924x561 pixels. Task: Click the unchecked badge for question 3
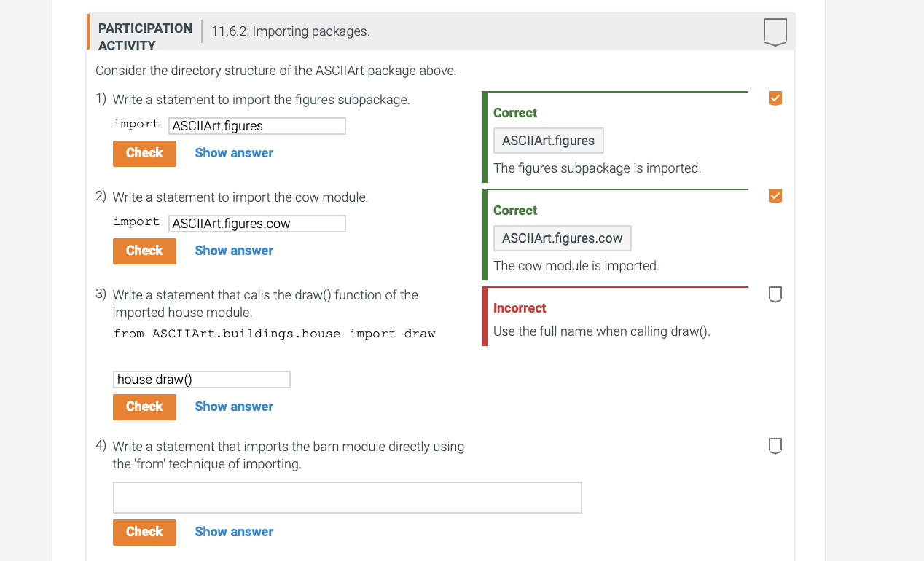775,294
